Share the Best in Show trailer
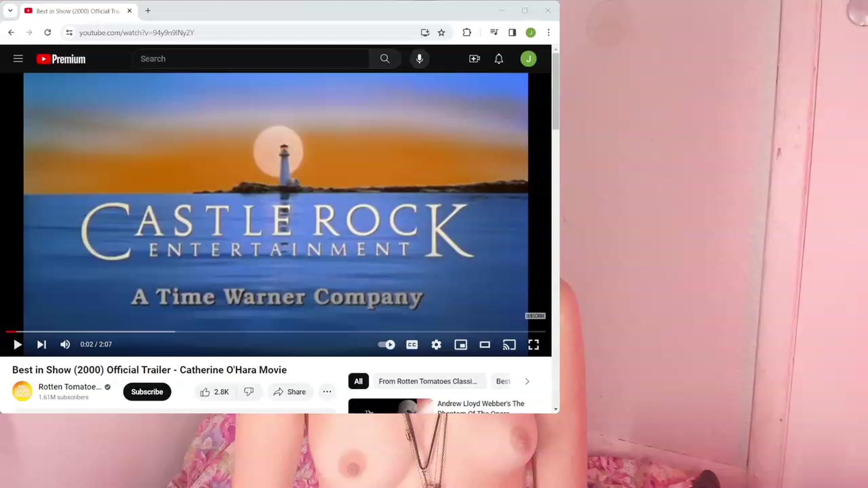This screenshot has height=488, width=868. [290, 392]
